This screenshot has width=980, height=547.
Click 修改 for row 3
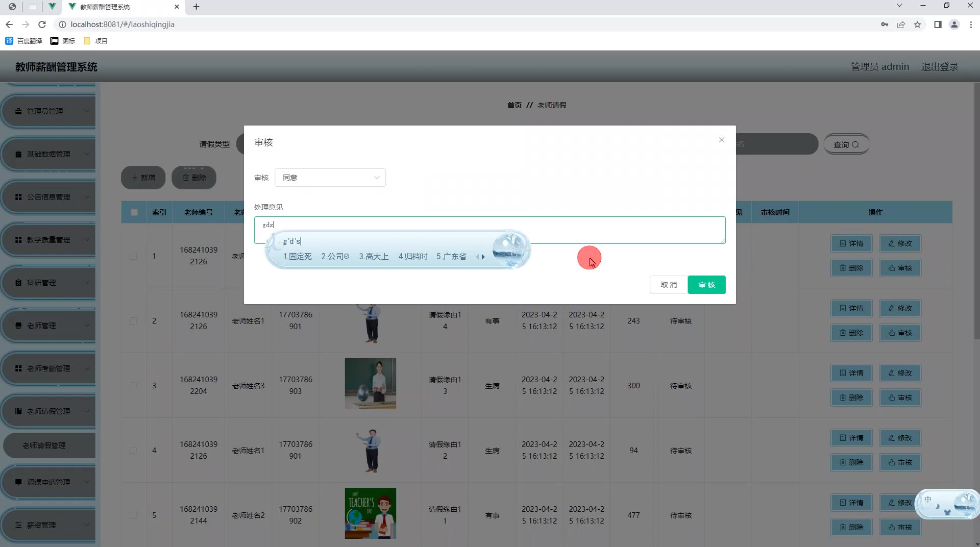(900, 373)
